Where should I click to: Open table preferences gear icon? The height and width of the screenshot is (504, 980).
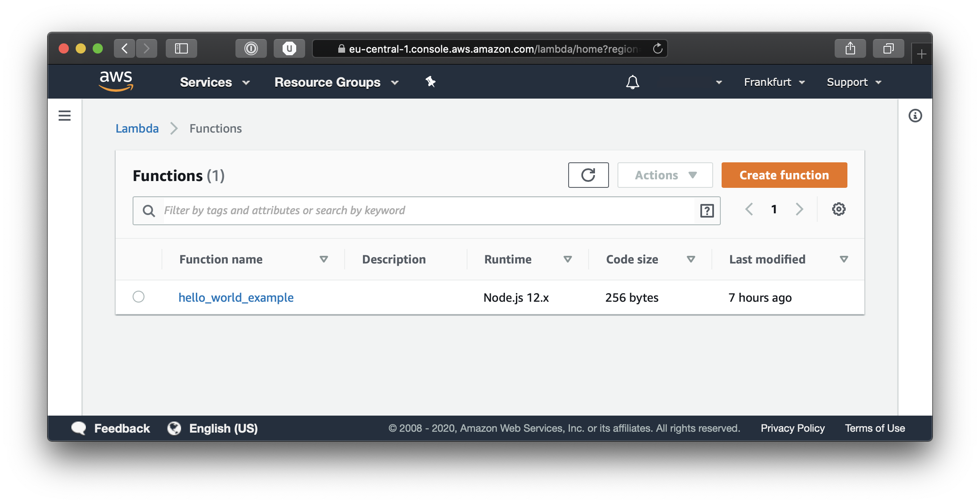[838, 209]
